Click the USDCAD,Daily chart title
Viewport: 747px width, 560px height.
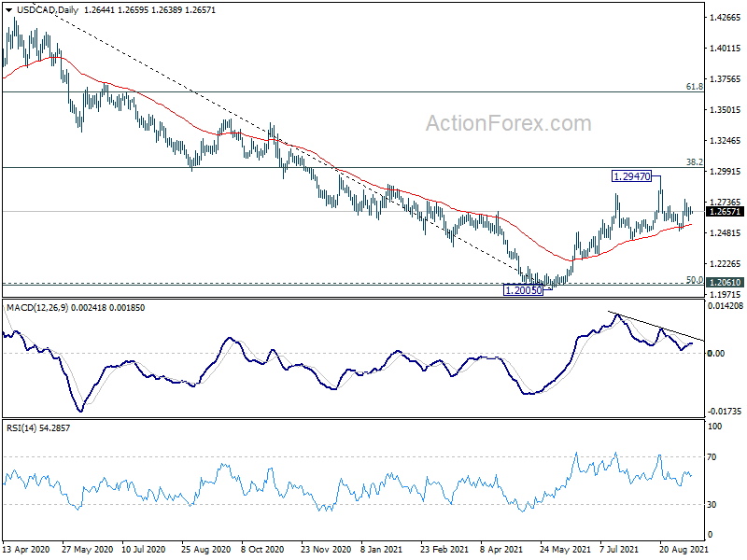pos(48,10)
